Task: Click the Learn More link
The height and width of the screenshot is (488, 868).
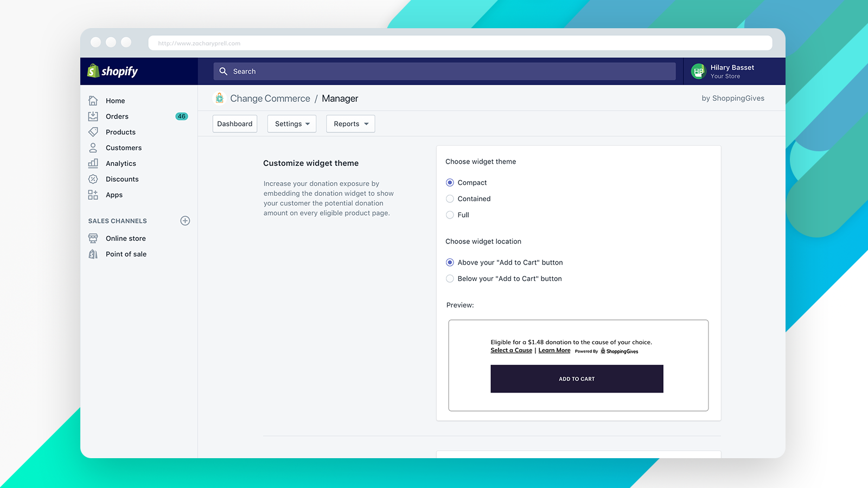Action: click(554, 350)
